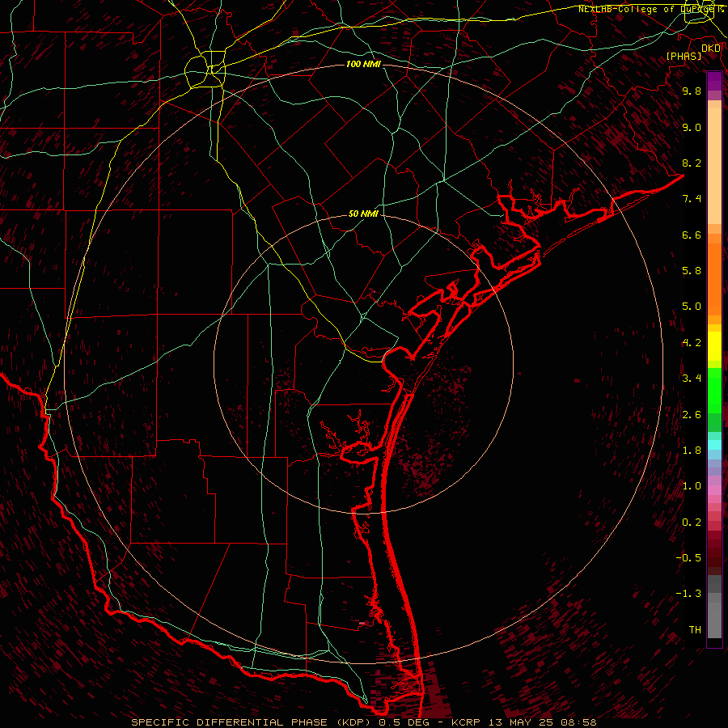Viewport: 728px width, 728px height.
Task: Click the 5.8 value on the legend
Action: click(x=692, y=271)
